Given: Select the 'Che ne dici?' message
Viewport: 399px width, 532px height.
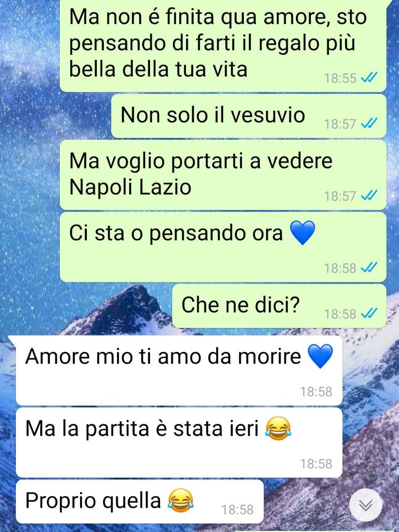Looking at the screenshot, I should pyautogui.click(x=279, y=306).
